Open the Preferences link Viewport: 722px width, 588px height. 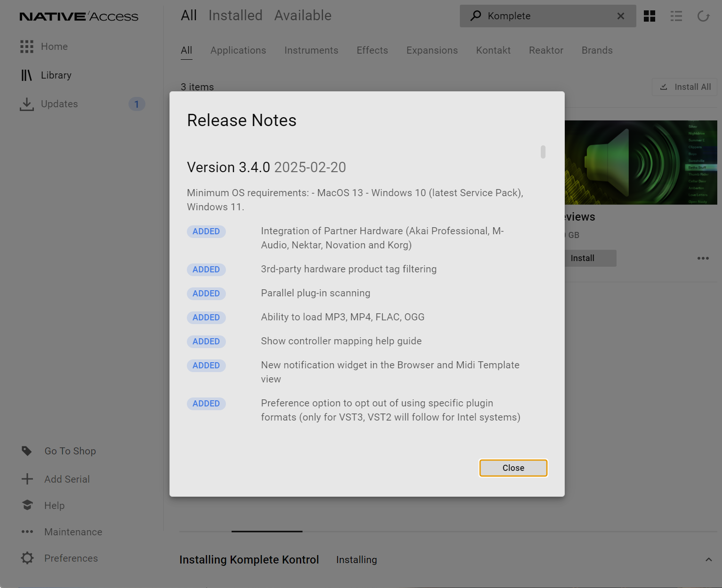pyautogui.click(x=71, y=558)
